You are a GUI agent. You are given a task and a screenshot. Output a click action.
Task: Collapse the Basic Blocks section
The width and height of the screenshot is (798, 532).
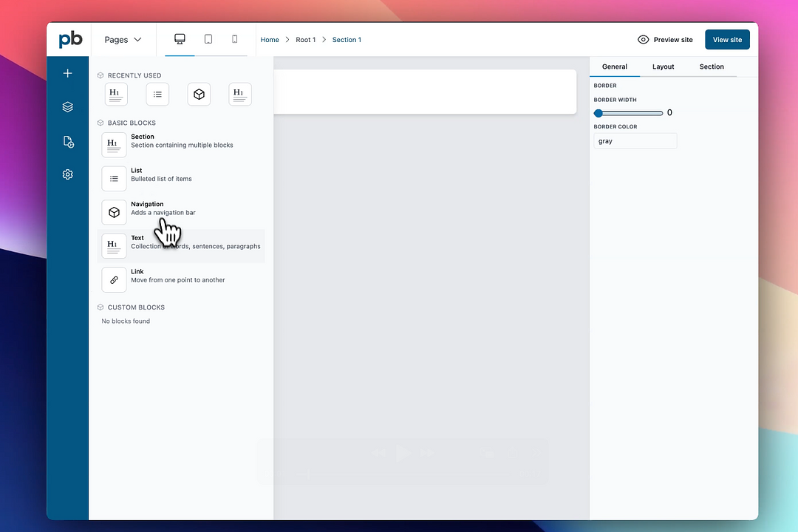100,123
